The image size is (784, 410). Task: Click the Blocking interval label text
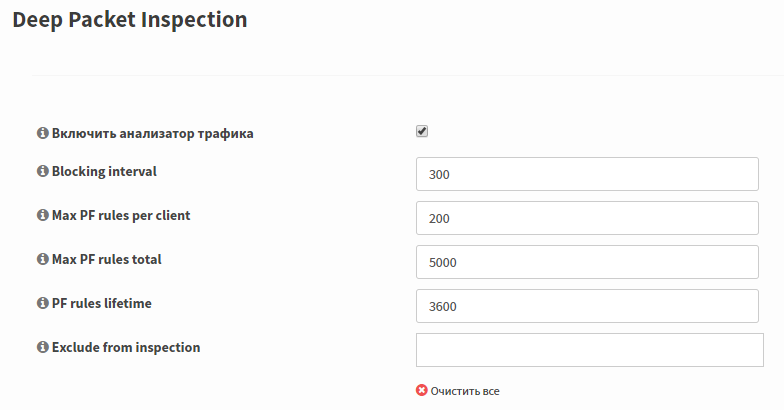coord(104,172)
